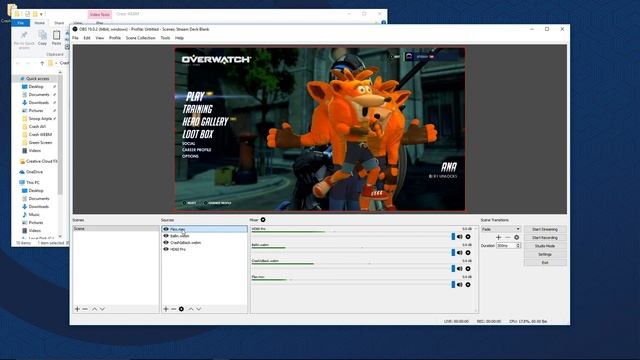Click the Exit button in OBS

545,263
